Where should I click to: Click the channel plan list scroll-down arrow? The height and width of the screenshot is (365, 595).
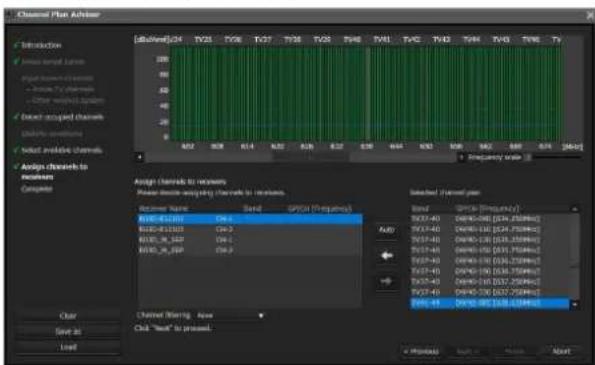tap(576, 304)
